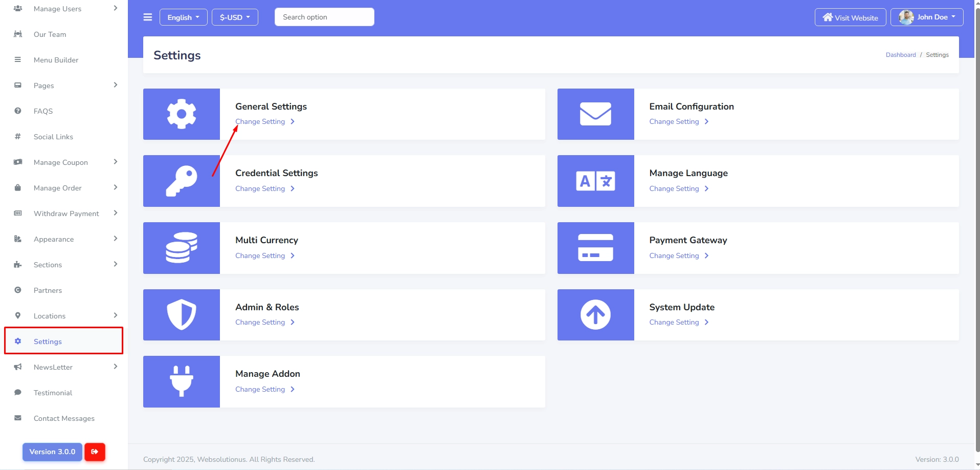Click the Credential Settings key tile icon
The image size is (980, 470).
(182, 181)
